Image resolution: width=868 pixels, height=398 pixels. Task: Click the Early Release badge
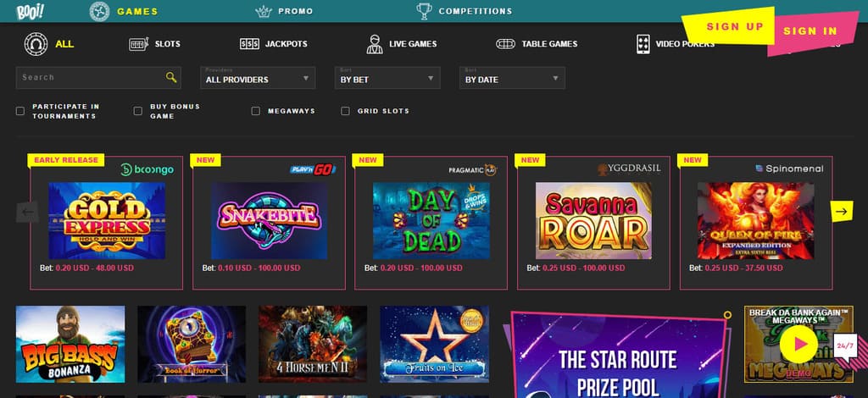coord(66,160)
